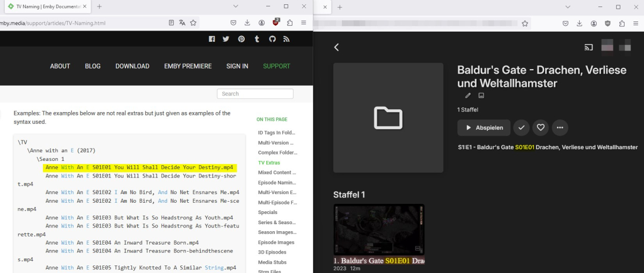Open left browser hamburger menu
Screen dimensions: 644x273
click(304, 23)
